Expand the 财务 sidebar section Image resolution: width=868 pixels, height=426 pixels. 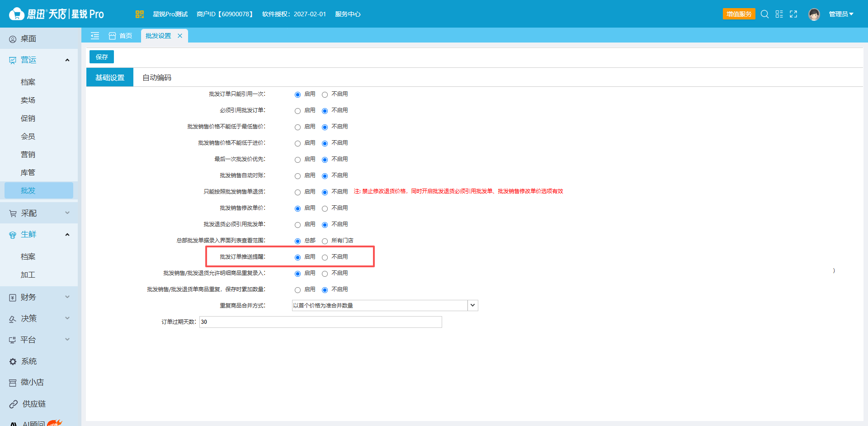(39, 297)
